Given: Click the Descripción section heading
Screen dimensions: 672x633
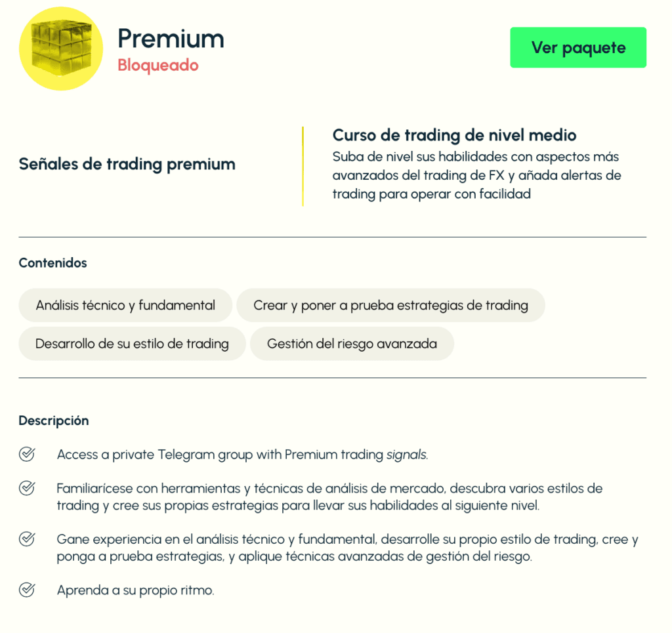Looking at the screenshot, I should pos(53,420).
